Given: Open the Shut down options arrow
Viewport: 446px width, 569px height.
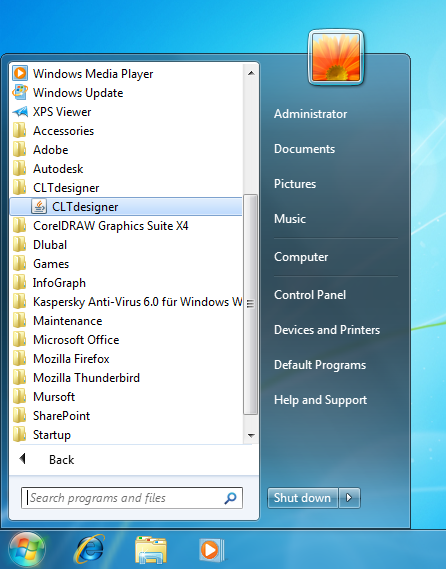Looking at the screenshot, I should pos(349,498).
